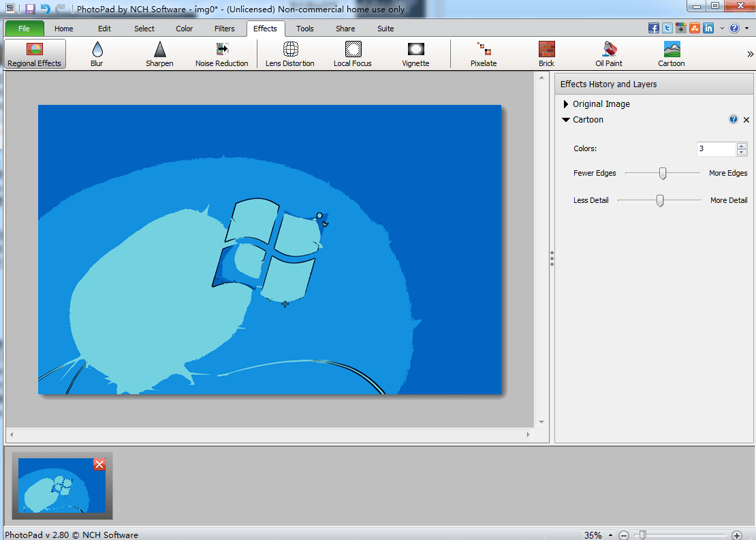The width and height of the screenshot is (756, 540).
Task: Collapse the Cartoon layer settings
Action: [x=566, y=120]
